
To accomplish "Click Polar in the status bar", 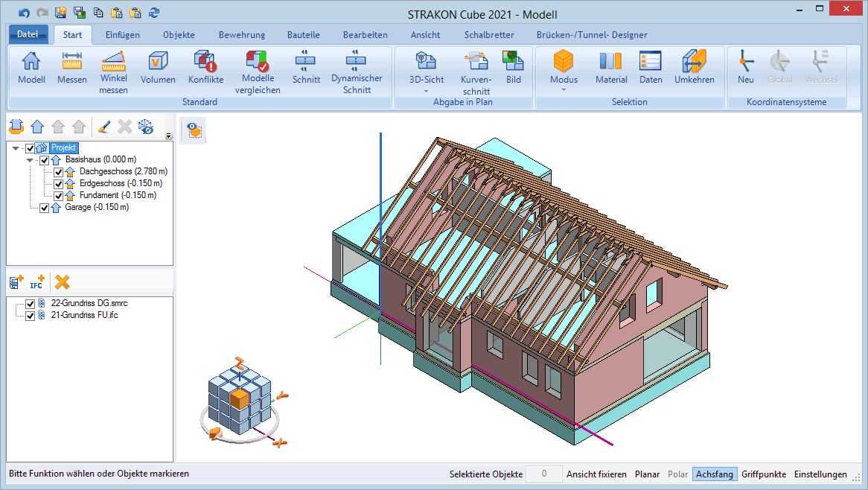I will pos(677,474).
